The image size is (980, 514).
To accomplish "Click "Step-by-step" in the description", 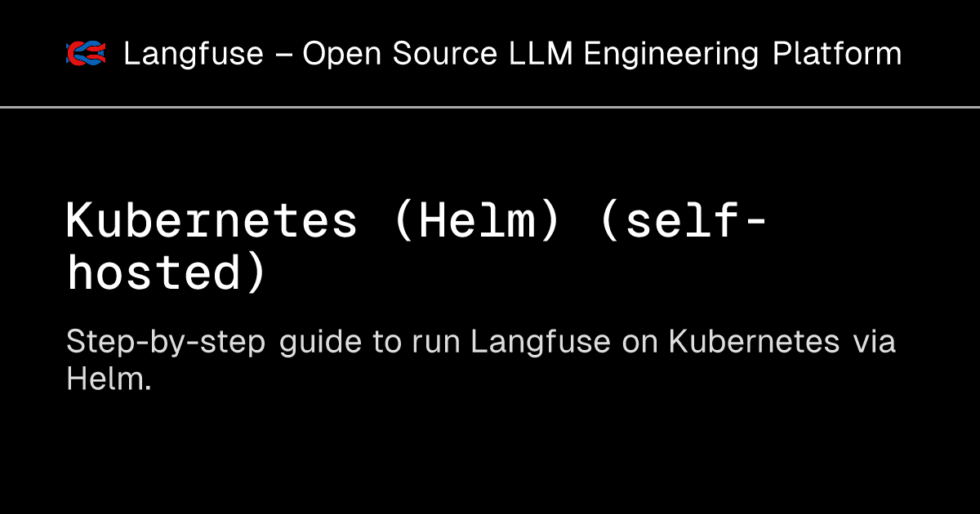I will 166,343.
